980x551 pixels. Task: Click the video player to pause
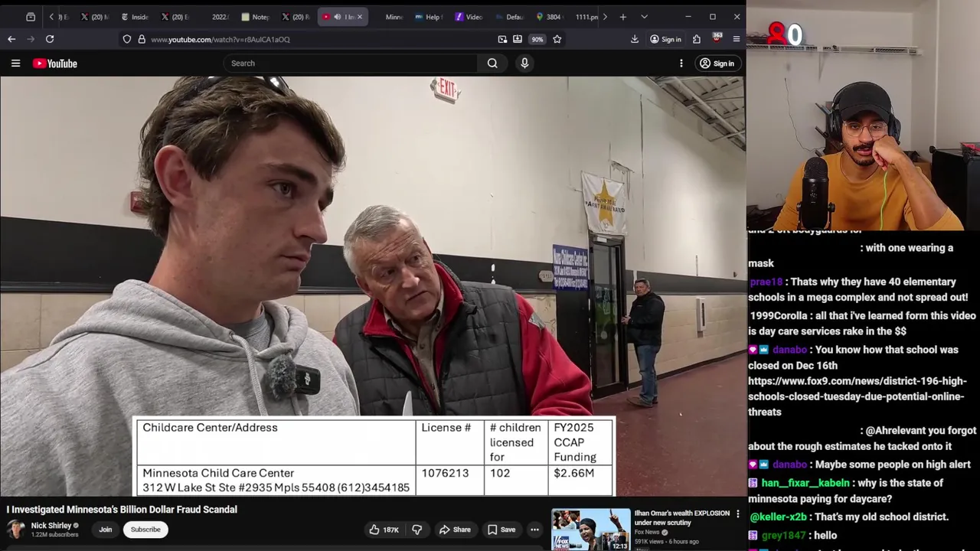pyautogui.click(x=373, y=286)
